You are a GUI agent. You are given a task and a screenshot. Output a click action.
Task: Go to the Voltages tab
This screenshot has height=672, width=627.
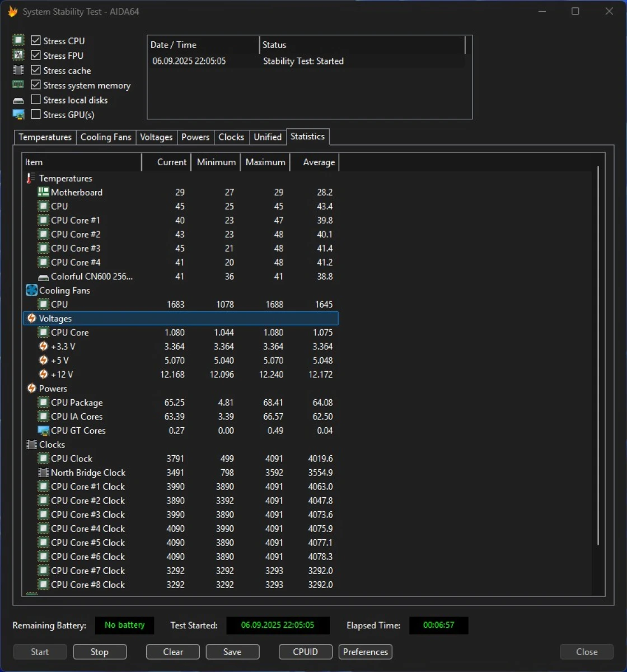tap(156, 137)
